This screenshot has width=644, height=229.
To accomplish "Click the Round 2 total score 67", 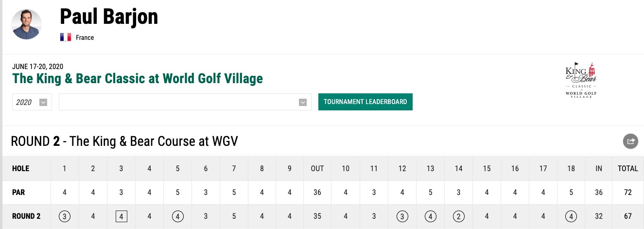I will [627, 216].
